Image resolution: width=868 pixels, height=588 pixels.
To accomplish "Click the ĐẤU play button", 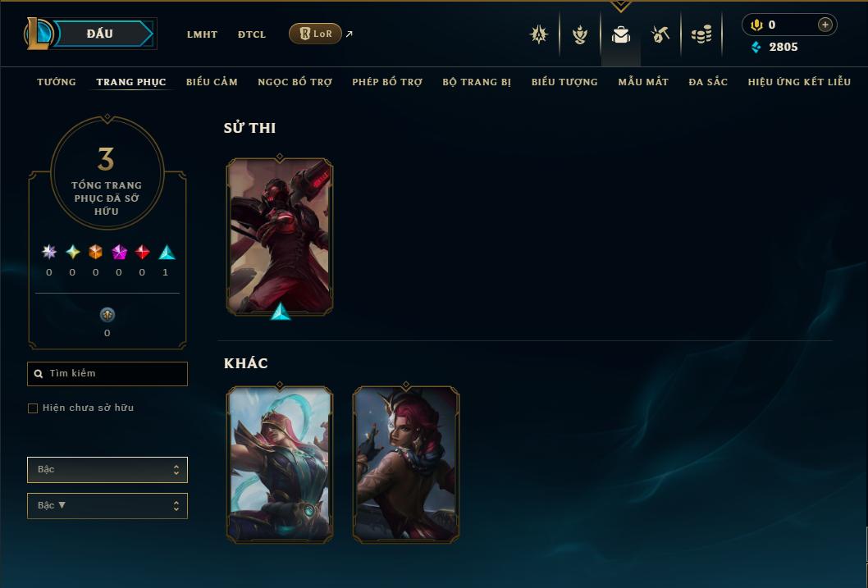I will point(103,34).
